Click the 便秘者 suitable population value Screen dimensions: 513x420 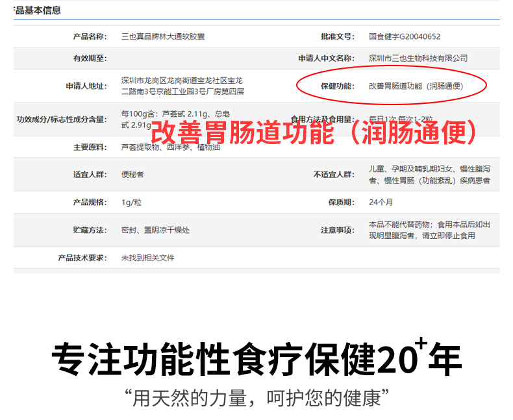tap(132, 175)
